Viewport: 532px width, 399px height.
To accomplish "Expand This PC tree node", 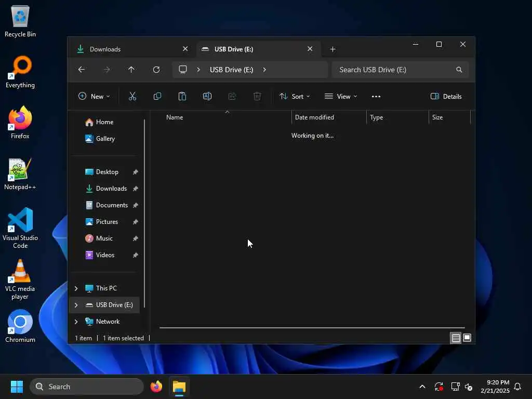I will 76,288.
